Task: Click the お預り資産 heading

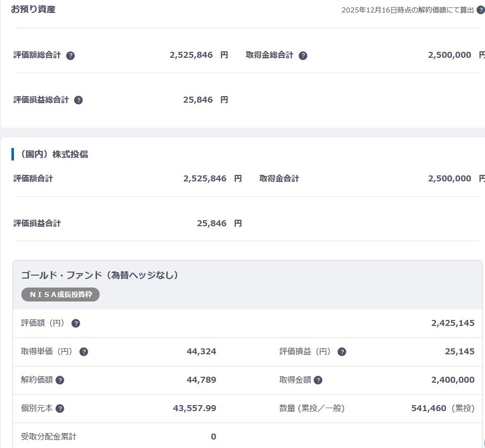Action: pyautogui.click(x=33, y=9)
